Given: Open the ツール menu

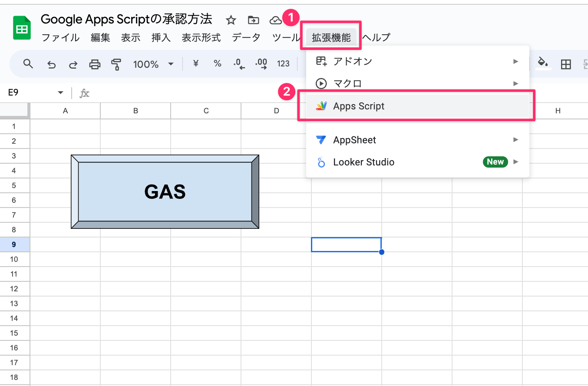Looking at the screenshot, I should pos(286,38).
